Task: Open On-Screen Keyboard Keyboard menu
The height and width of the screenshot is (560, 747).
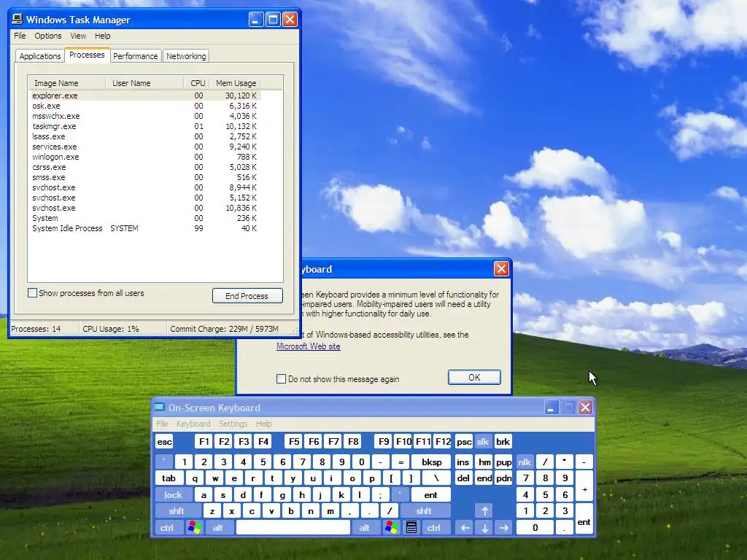Action: click(x=193, y=424)
